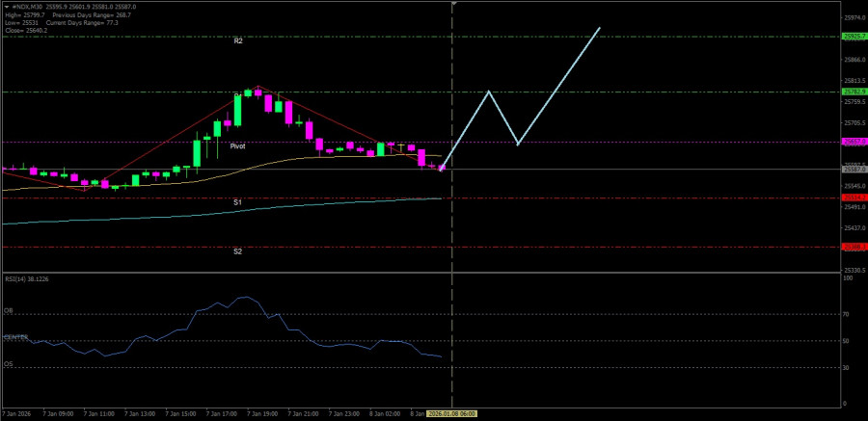
Task: Select the S1 support label
Action: click(237, 202)
